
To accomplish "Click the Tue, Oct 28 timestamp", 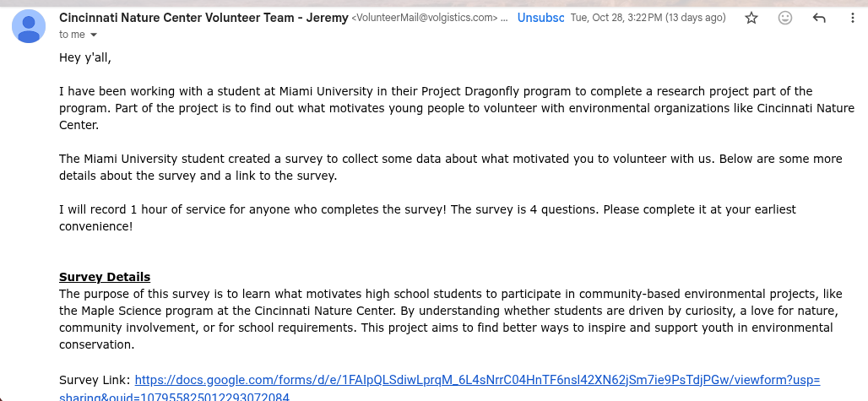I will (x=648, y=18).
